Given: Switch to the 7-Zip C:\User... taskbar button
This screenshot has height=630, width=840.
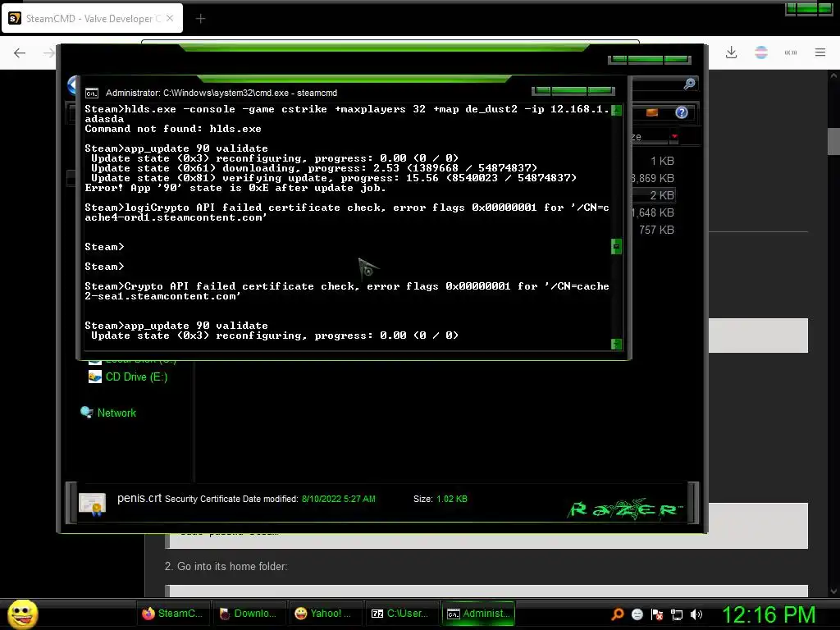Looking at the screenshot, I should click(x=401, y=614).
